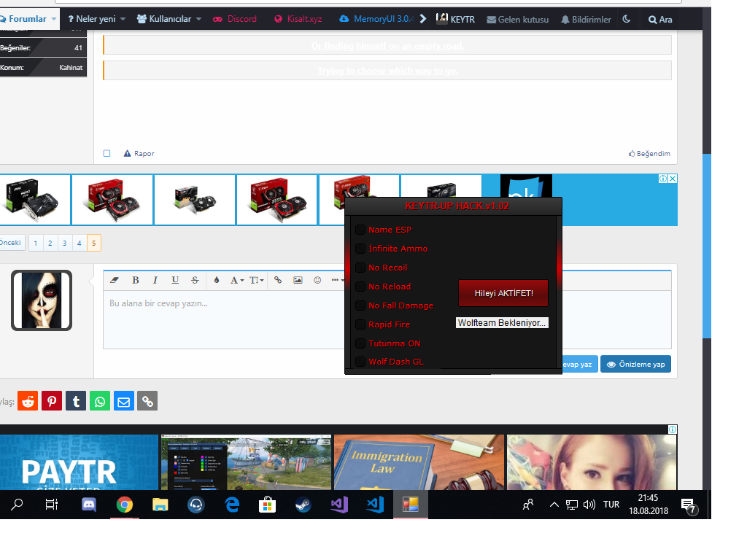Tick the post selection checkbox beside Rapor
This screenshot has height=560, width=747.
coord(107,153)
